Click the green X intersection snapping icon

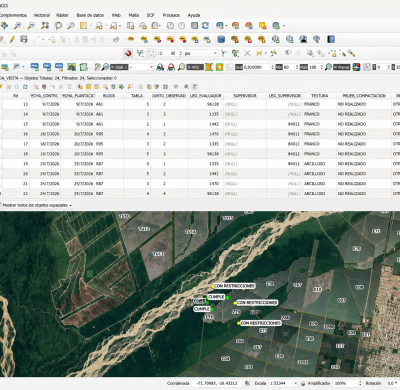click(247, 53)
